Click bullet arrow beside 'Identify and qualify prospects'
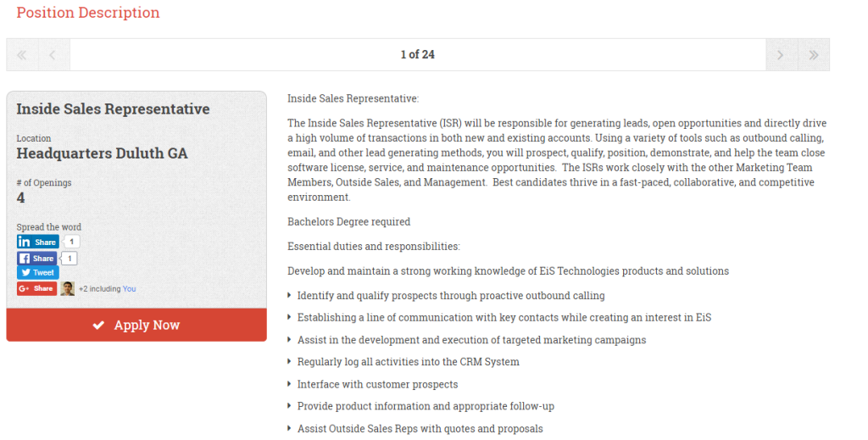The width and height of the screenshot is (868, 440). pyautogui.click(x=289, y=296)
